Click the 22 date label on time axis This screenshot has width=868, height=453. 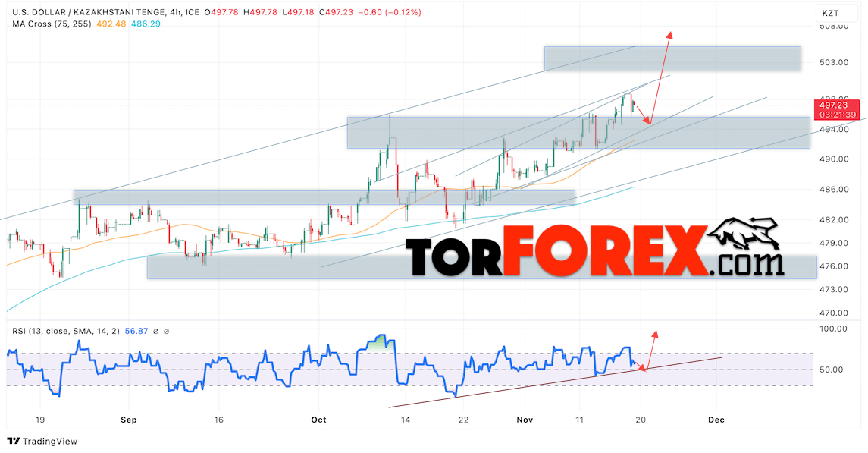click(x=463, y=420)
